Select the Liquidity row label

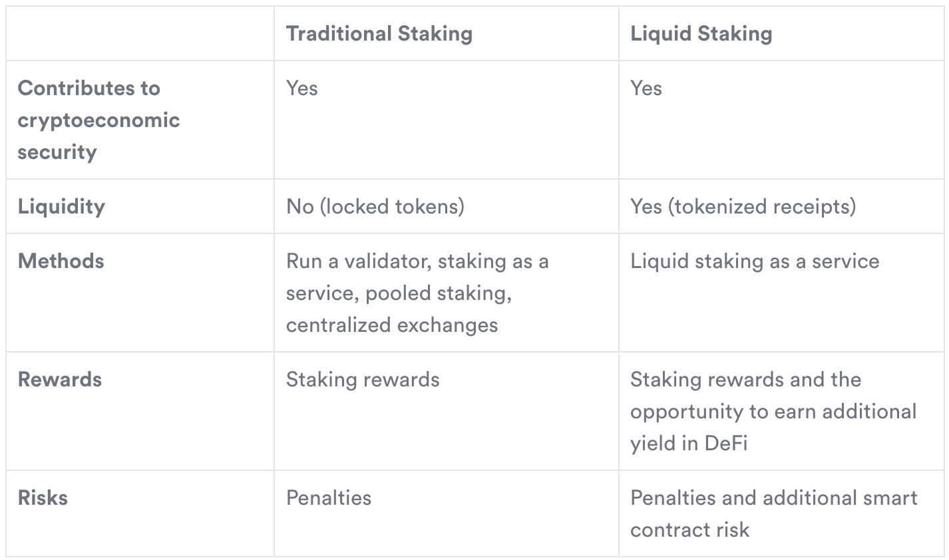[61, 206]
